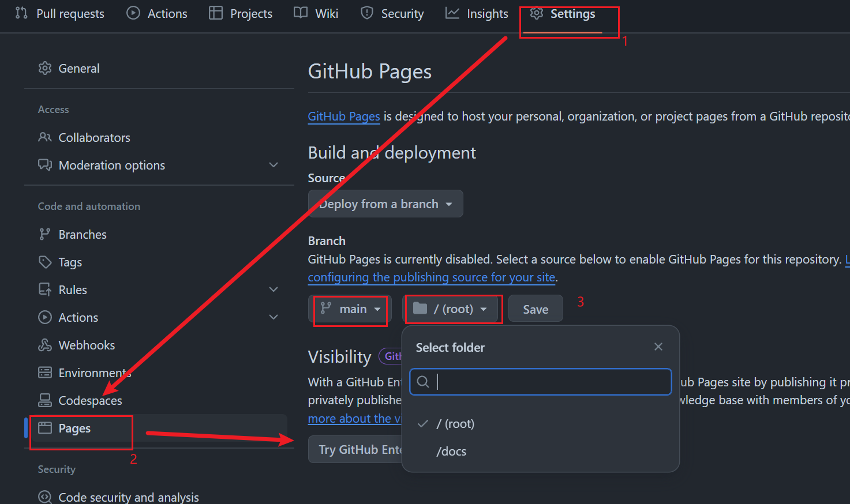Expand Moderation options chevron
Image resolution: width=850 pixels, height=504 pixels.
(x=274, y=165)
